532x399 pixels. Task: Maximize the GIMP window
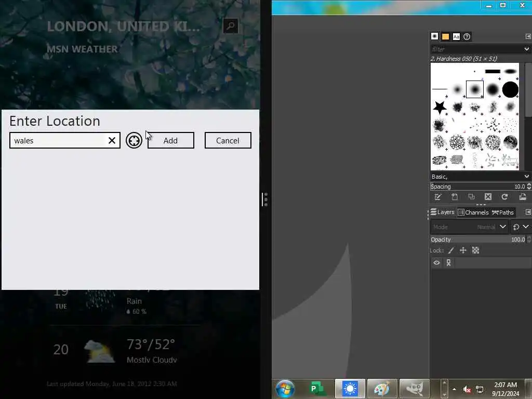[503, 5]
